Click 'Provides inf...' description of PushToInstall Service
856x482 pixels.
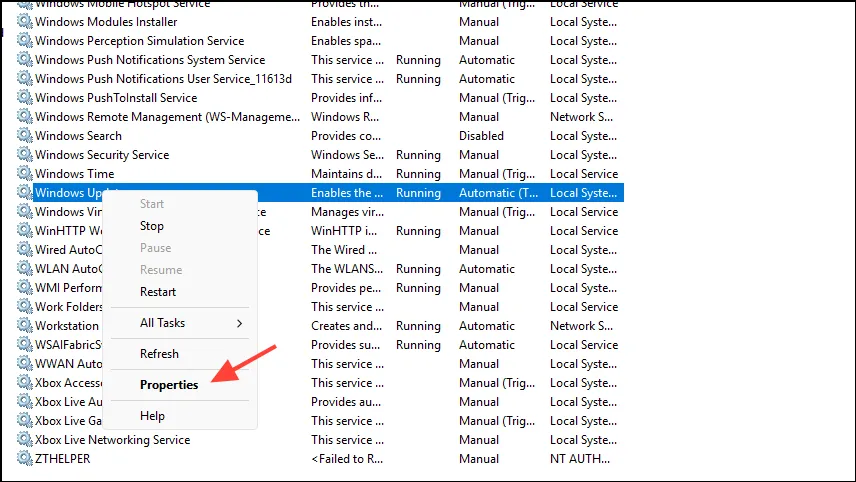click(x=347, y=98)
